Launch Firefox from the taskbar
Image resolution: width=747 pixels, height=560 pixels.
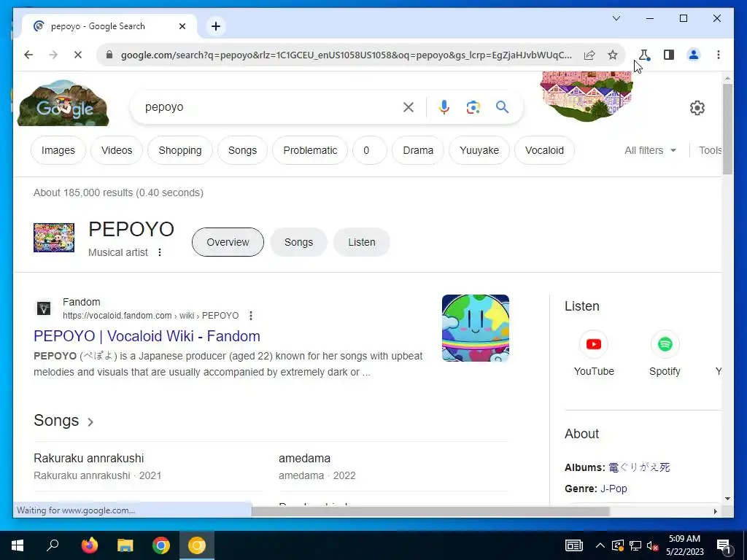[x=90, y=545]
